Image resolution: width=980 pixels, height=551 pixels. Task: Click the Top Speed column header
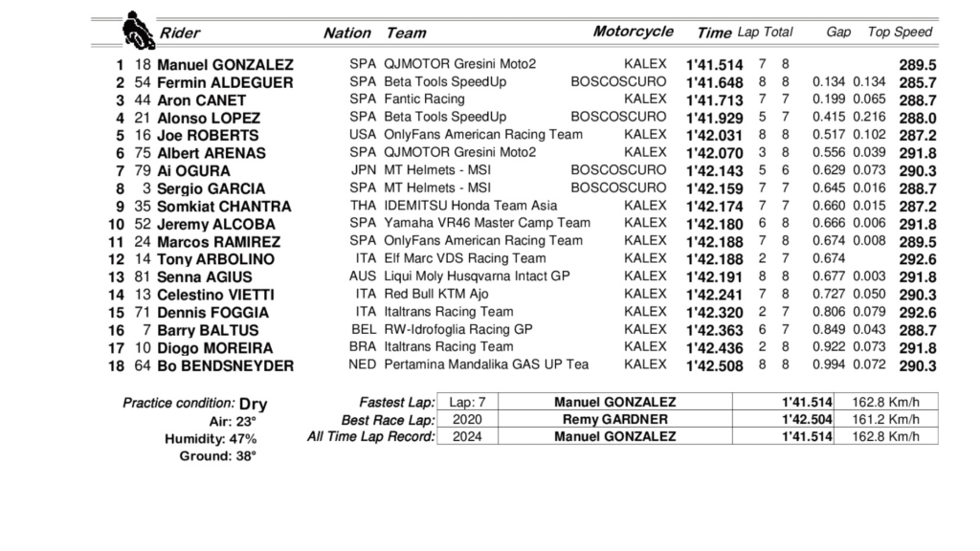tap(900, 32)
